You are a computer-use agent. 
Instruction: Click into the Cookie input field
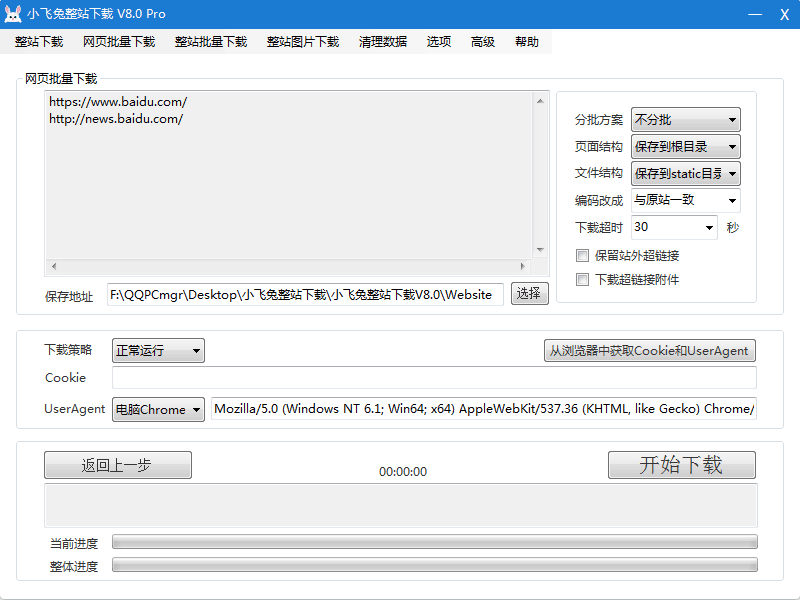click(x=434, y=378)
